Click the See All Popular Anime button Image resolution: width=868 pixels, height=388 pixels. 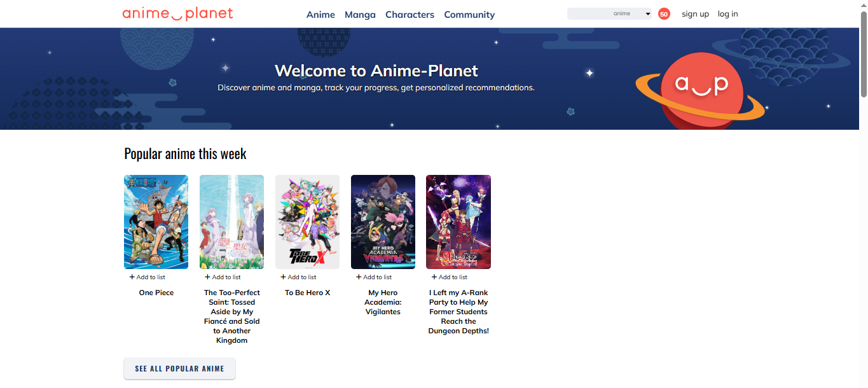coord(179,369)
